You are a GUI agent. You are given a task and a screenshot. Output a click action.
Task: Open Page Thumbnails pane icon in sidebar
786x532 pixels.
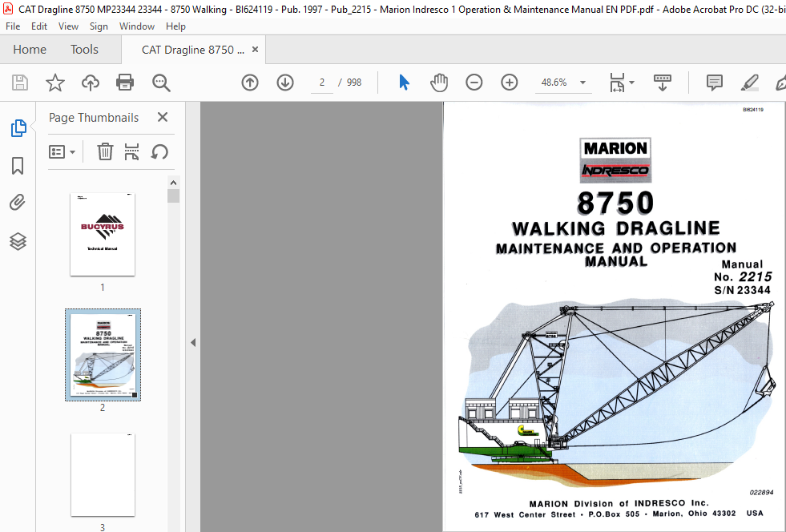click(x=18, y=128)
